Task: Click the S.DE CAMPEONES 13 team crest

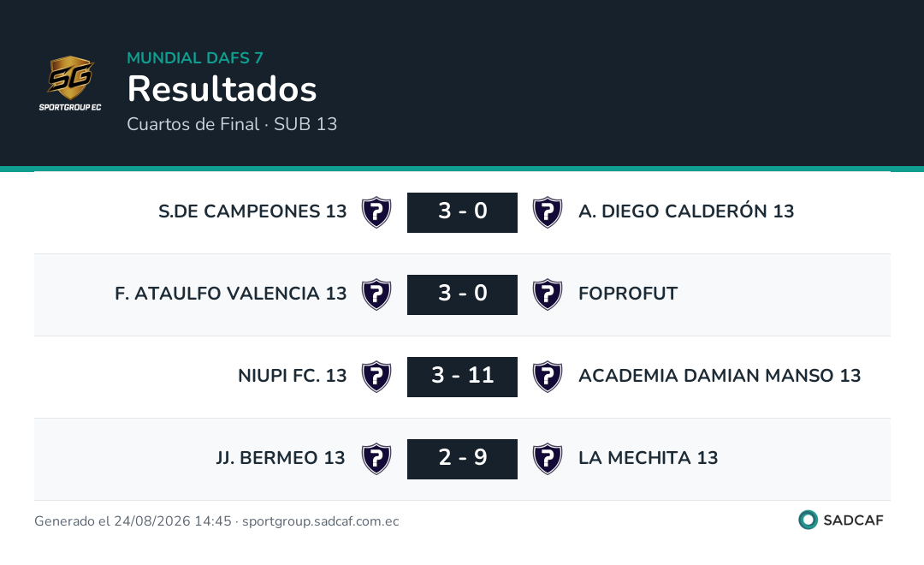Action: (376, 212)
